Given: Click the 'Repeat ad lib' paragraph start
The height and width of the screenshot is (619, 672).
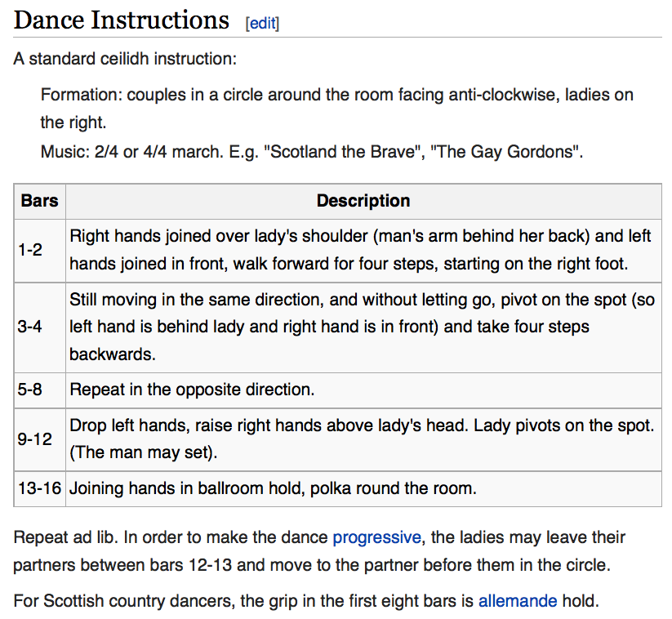Looking at the screenshot, I should point(65,537).
